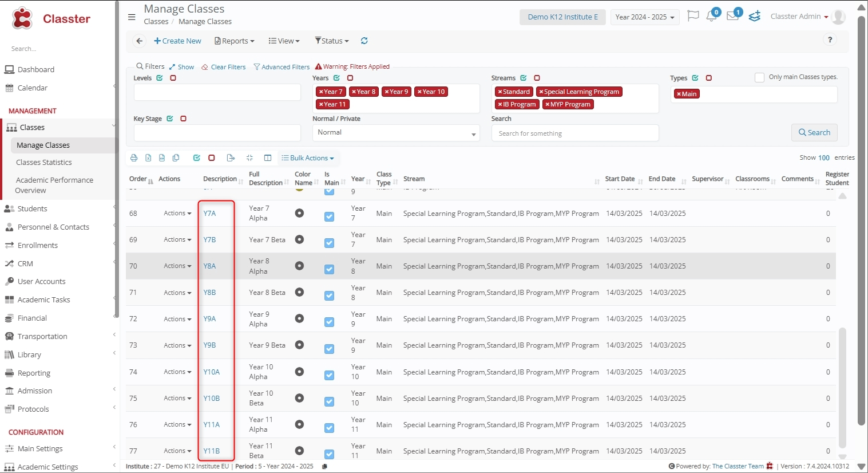Enable Only main Classes types checkbox
This screenshot has height=473, width=868.
759,77
